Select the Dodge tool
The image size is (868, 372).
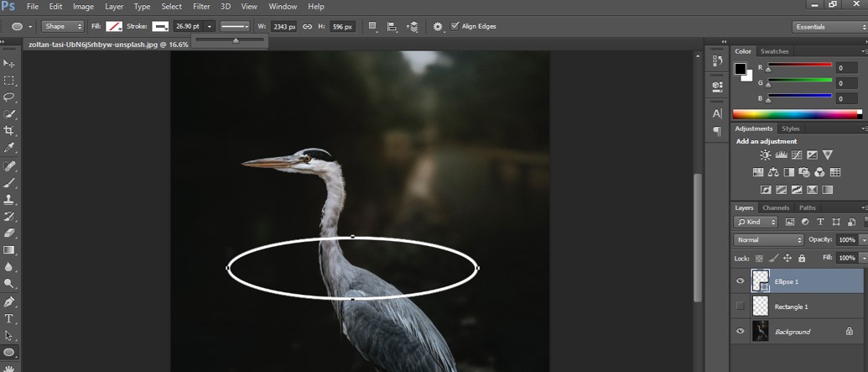[9, 283]
